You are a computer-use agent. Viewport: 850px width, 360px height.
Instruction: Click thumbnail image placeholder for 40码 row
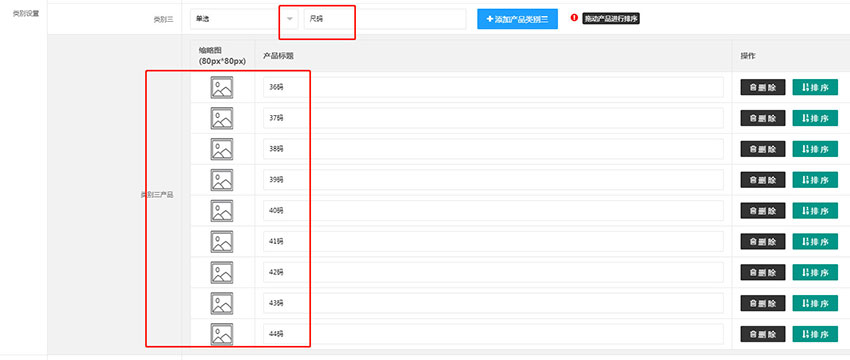[222, 211]
